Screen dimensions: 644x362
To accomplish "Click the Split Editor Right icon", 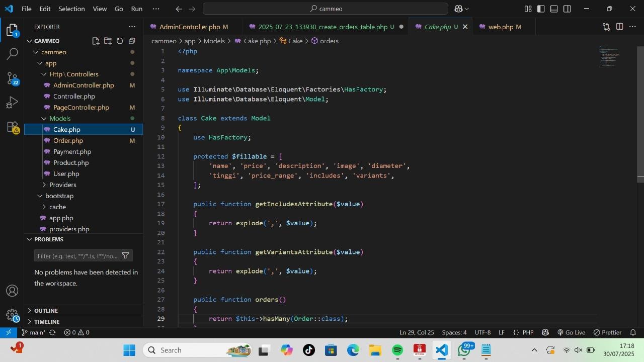I will point(619,27).
